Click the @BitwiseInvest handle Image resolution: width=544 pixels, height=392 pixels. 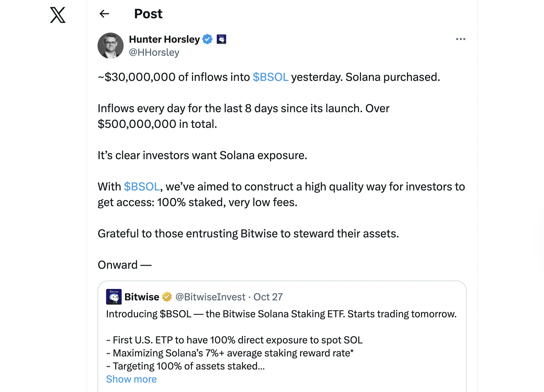coord(210,297)
